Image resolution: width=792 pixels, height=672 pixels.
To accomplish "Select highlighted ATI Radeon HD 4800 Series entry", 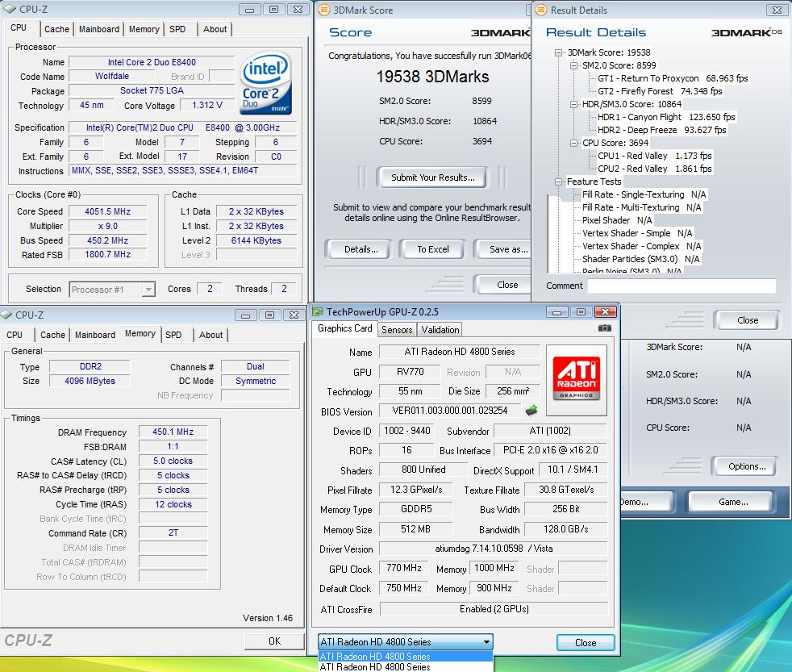I will 405,657.
